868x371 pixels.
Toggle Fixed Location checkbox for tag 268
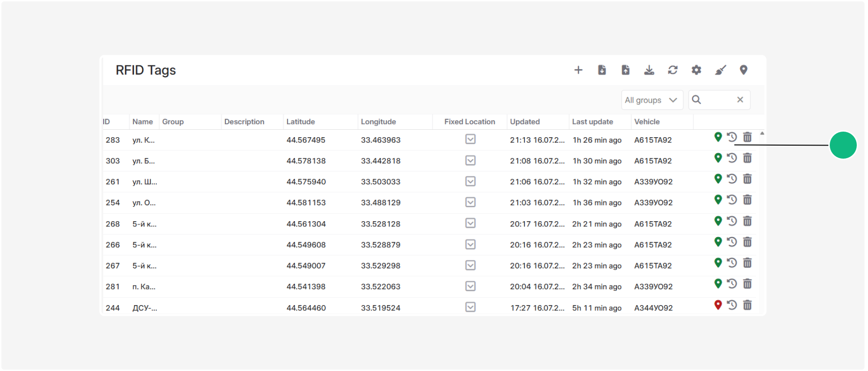coord(470,223)
